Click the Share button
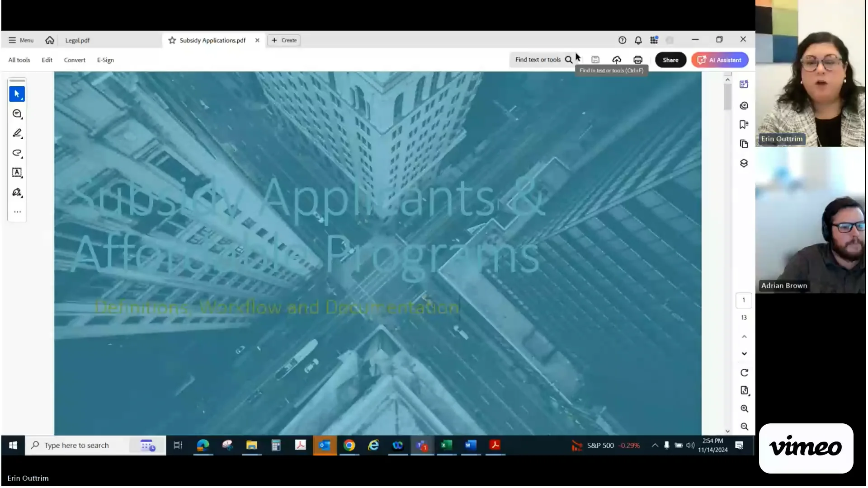The height and width of the screenshot is (488, 868). point(670,60)
